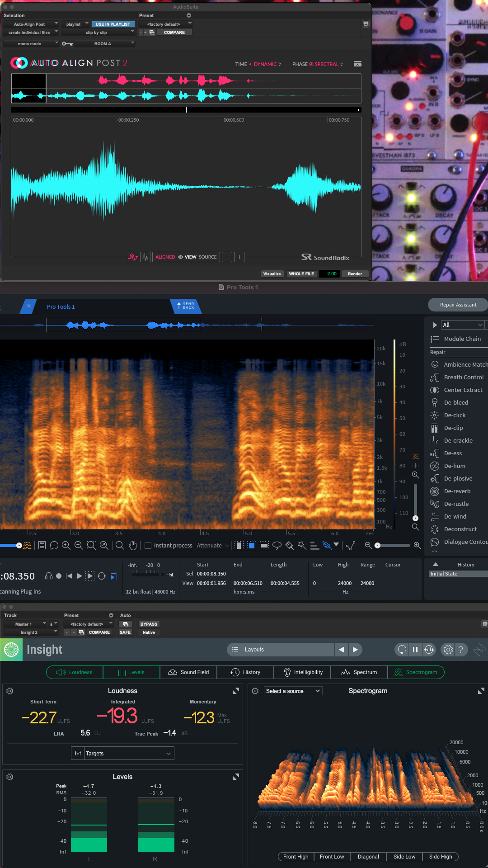
Task: Open the Layouts dropdown in Insight
Action: [x=281, y=650]
